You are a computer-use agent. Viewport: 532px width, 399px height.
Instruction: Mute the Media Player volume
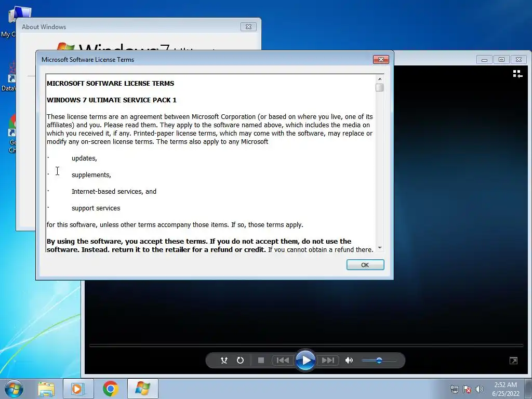coord(349,361)
